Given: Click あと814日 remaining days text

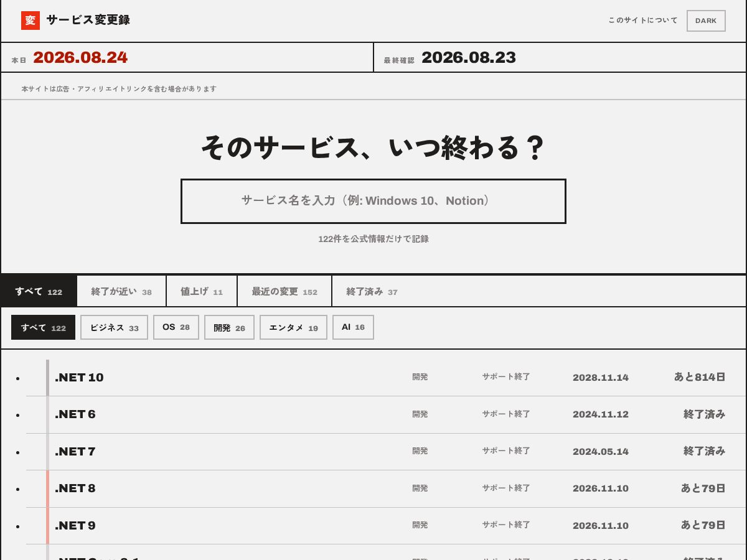Looking at the screenshot, I should click(700, 377).
